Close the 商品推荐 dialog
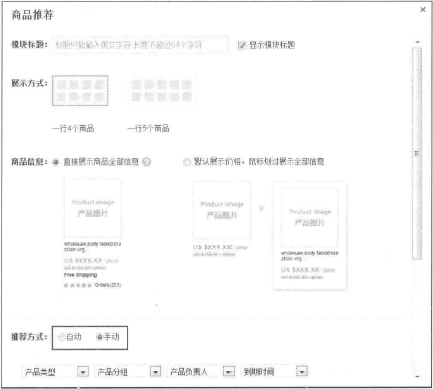 [x=423, y=9]
